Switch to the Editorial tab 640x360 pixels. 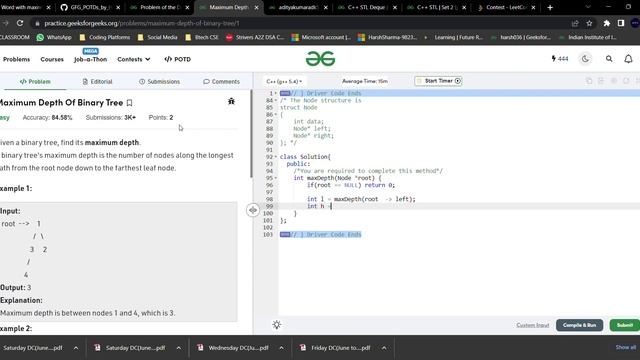click(x=97, y=82)
